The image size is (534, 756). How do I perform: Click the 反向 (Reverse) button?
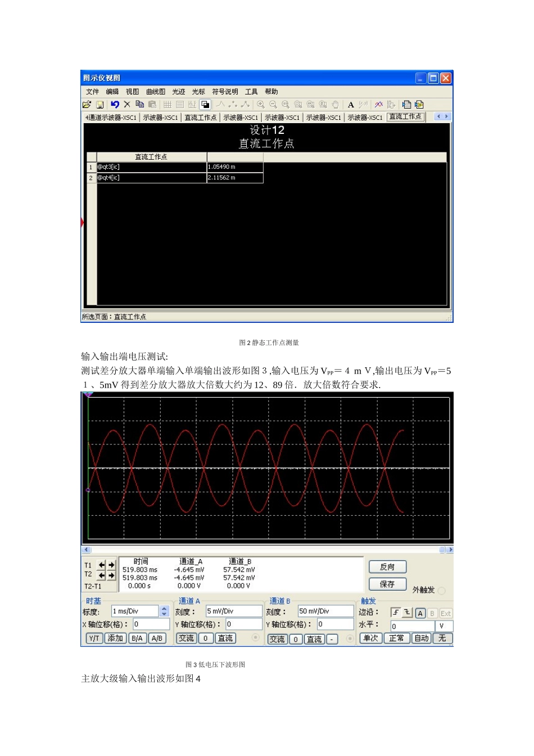click(x=387, y=567)
